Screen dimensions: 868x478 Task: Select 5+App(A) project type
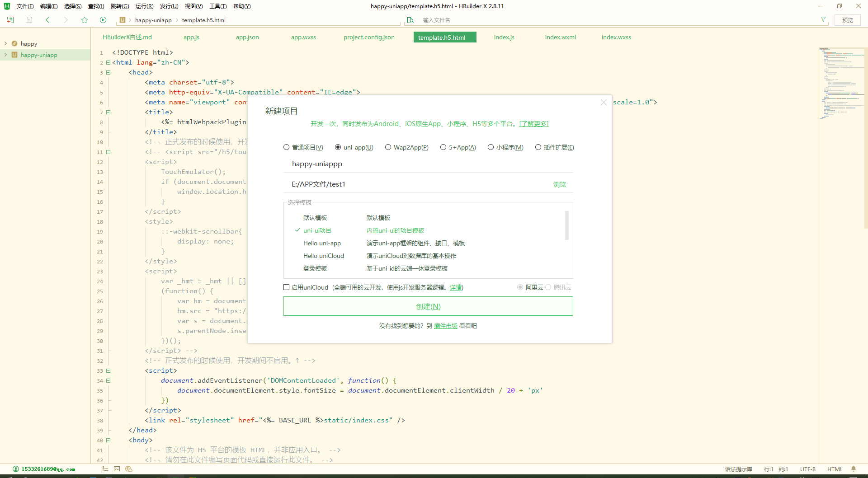click(458, 147)
